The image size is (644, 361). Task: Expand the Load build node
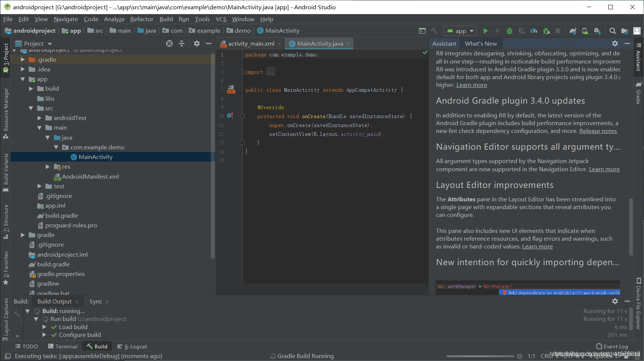pos(44,327)
